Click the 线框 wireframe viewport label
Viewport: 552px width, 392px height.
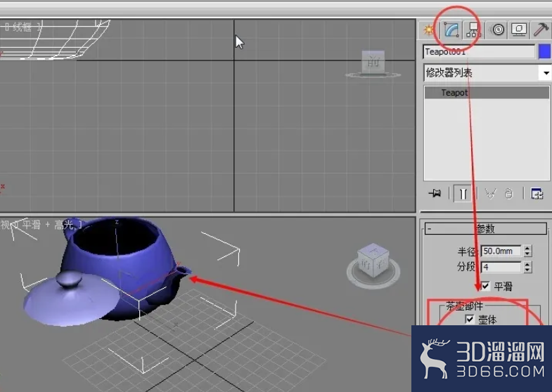[23, 27]
